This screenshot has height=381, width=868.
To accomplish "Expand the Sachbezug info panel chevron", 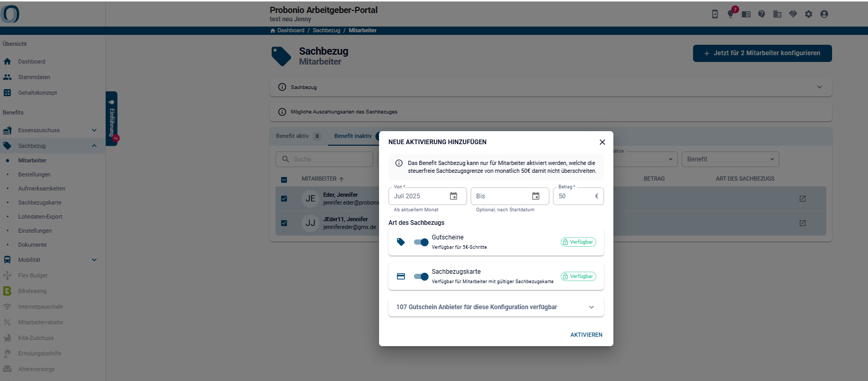I will coord(820,87).
